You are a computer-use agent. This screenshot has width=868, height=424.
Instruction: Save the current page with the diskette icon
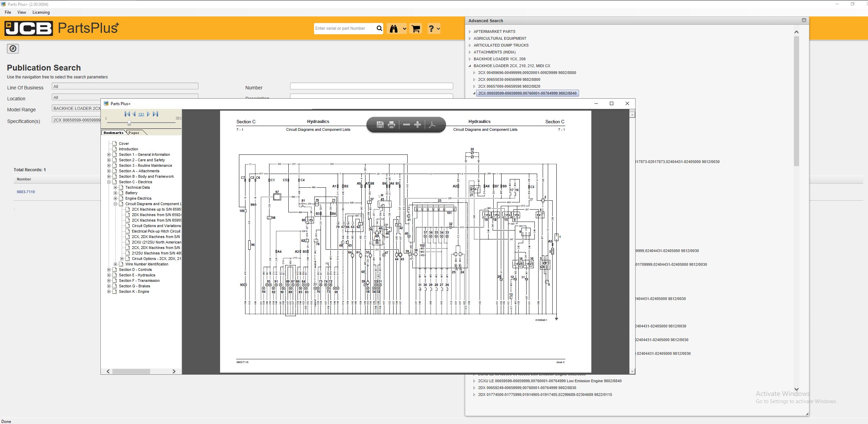coord(380,125)
